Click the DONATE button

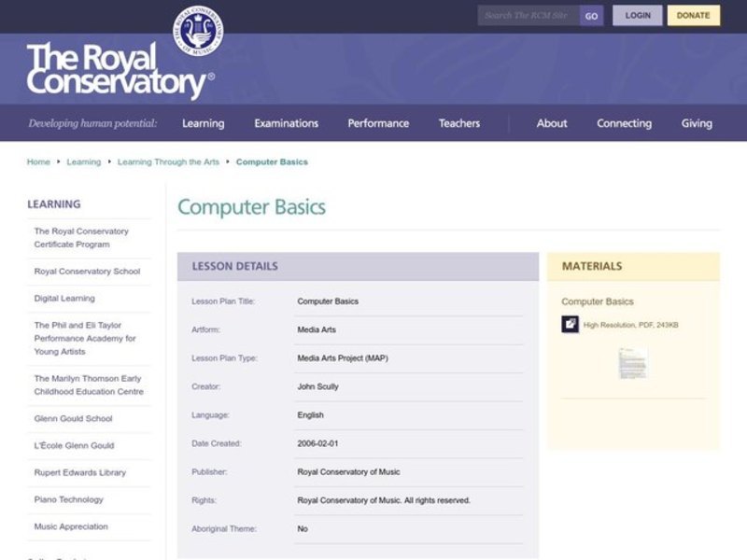(x=695, y=15)
